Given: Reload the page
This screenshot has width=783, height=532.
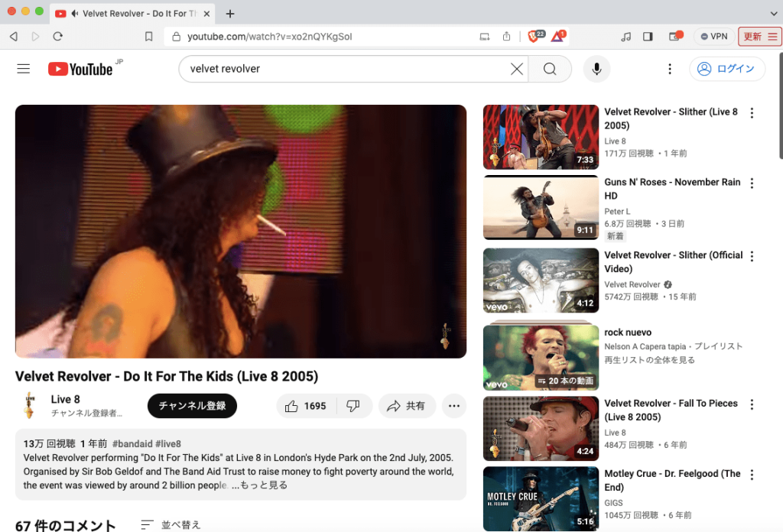Looking at the screenshot, I should tap(58, 37).
